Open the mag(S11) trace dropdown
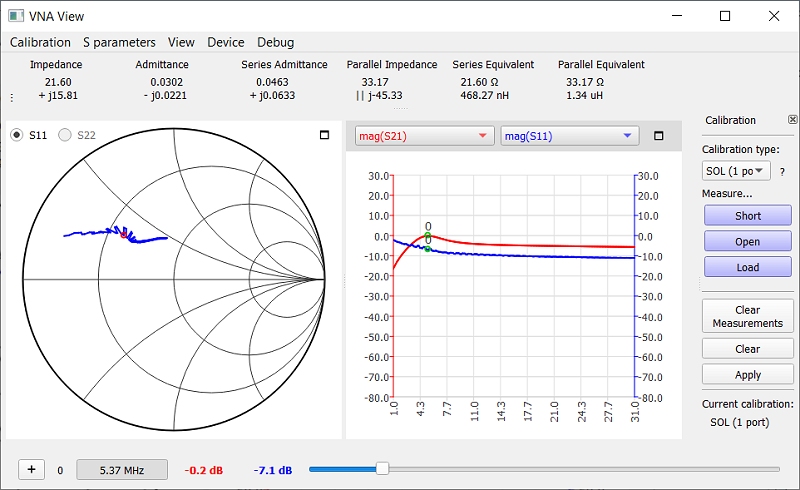Screen dimensions: 800x490 point(569,136)
